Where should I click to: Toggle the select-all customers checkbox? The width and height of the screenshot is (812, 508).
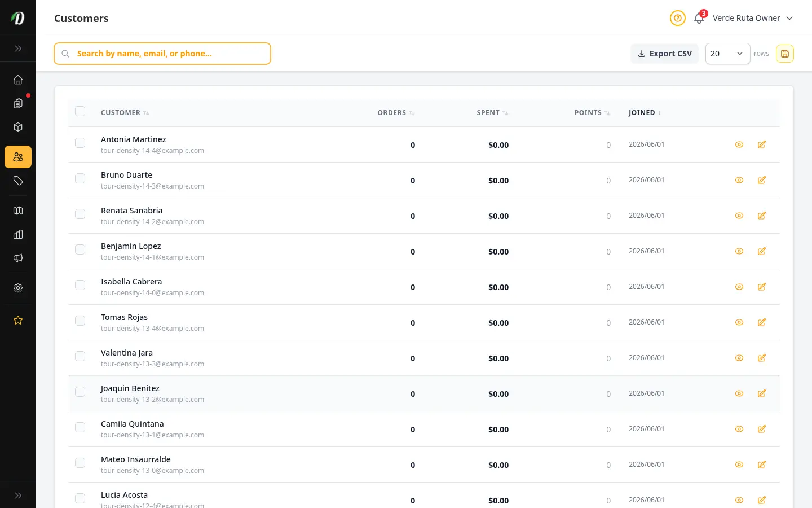[80, 111]
